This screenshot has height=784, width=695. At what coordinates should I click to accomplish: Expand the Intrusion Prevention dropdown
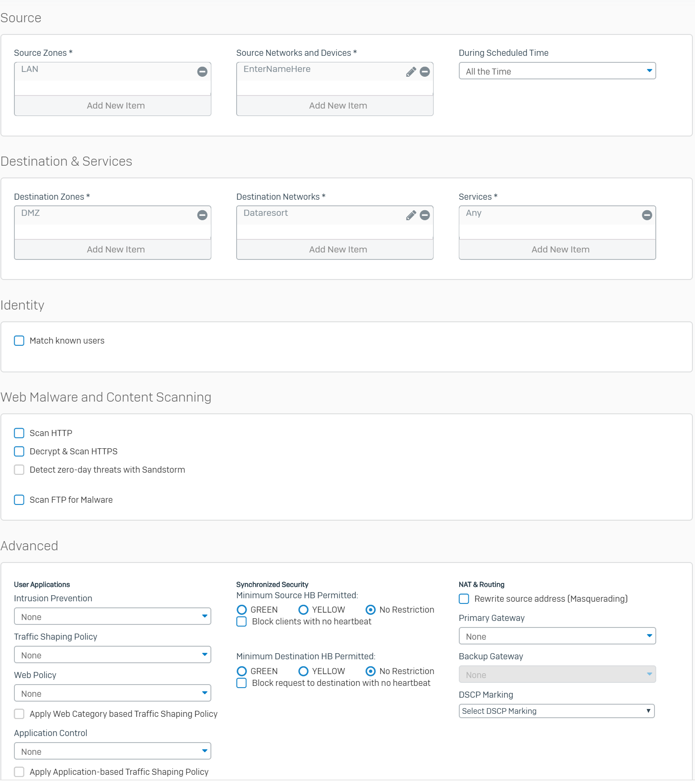click(112, 617)
